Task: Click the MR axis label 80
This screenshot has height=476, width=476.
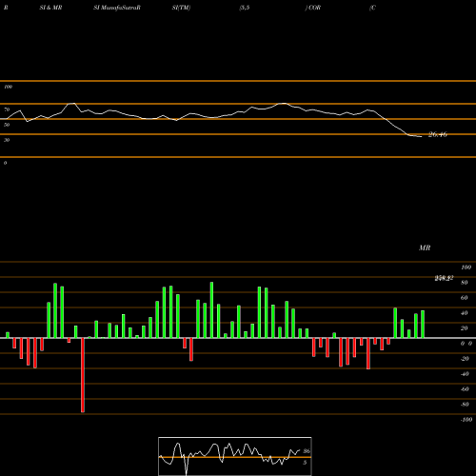Action: click(465, 283)
